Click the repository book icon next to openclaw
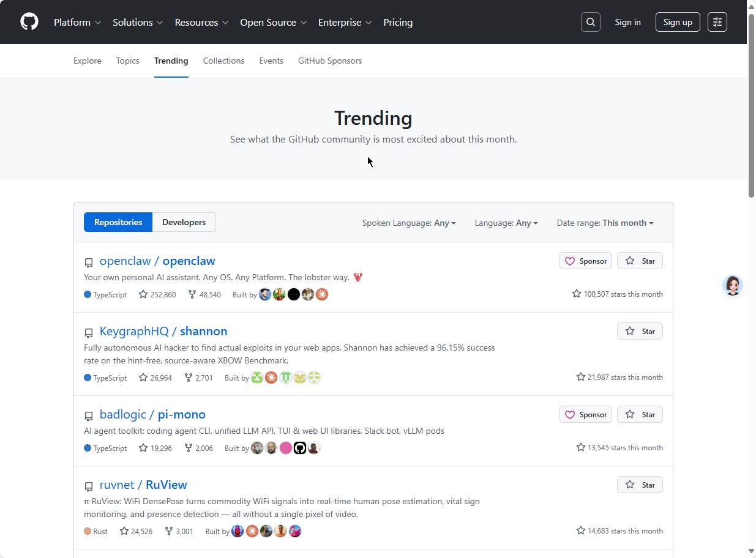Image resolution: width=756 pixels, height=558 pixels. click(x=89, y=262)
